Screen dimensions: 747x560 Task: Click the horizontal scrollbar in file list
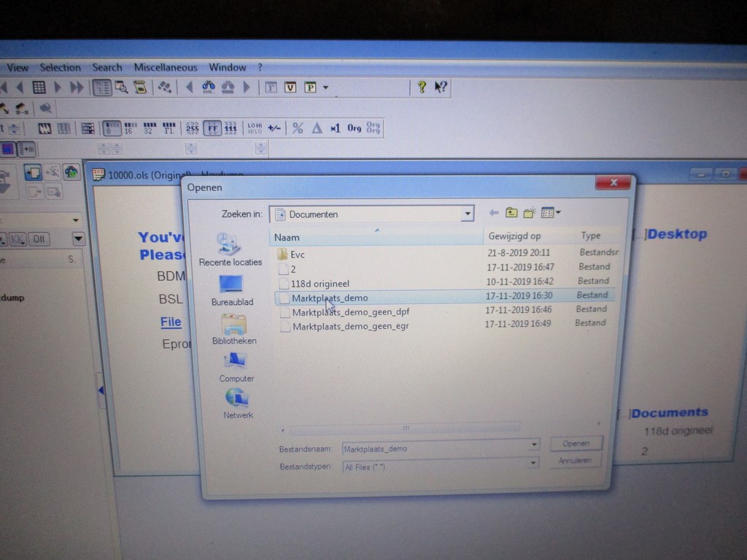coord(406,427)
